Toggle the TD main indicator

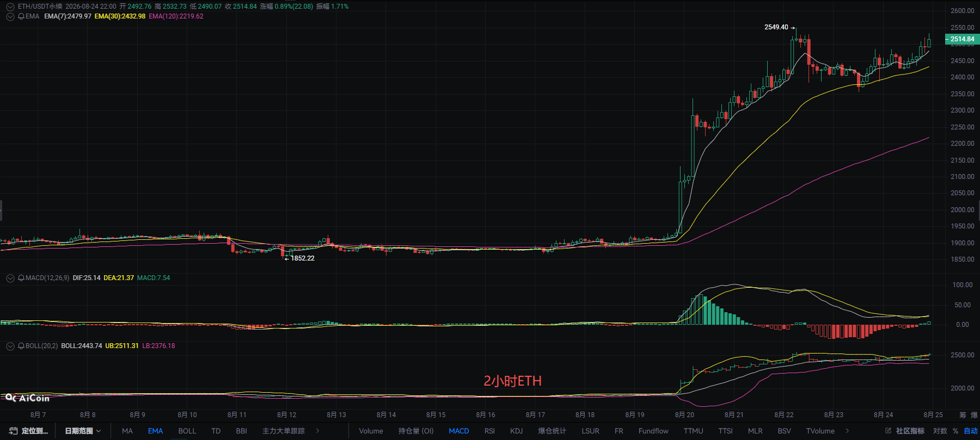click(x=216, y=431)
